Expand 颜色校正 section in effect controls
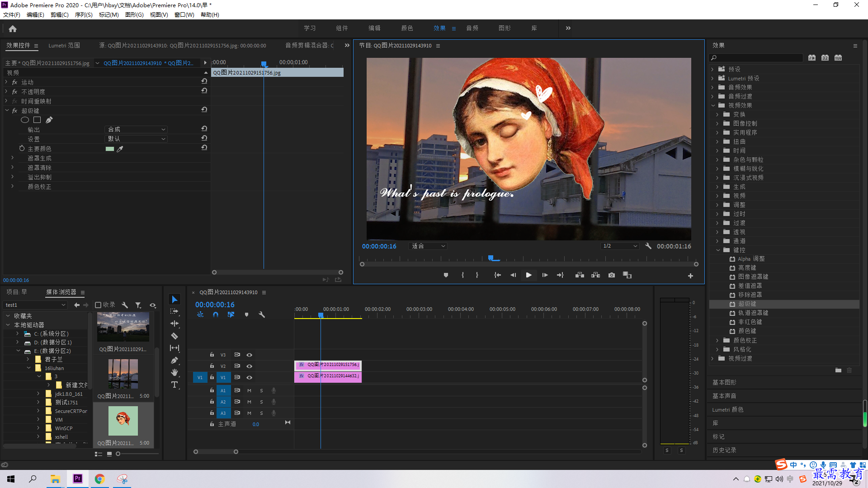The height and width of the screenshot is (488, 868). click(12, 187)
